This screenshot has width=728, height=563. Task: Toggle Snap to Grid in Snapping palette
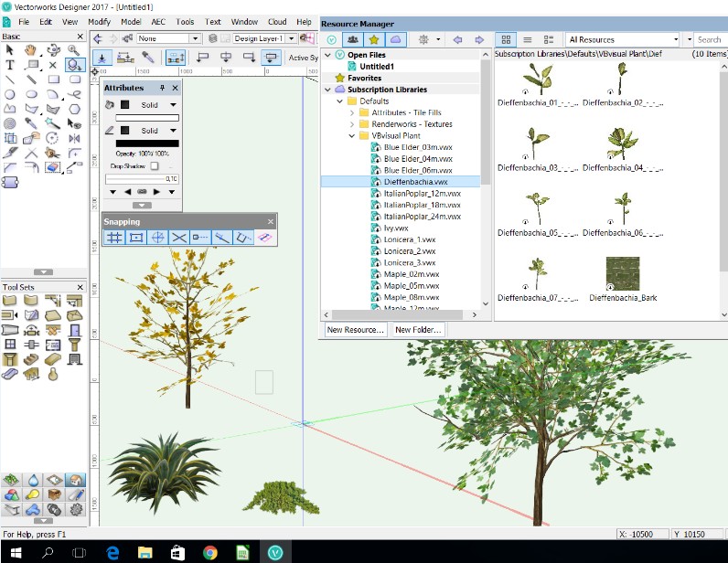114,238
